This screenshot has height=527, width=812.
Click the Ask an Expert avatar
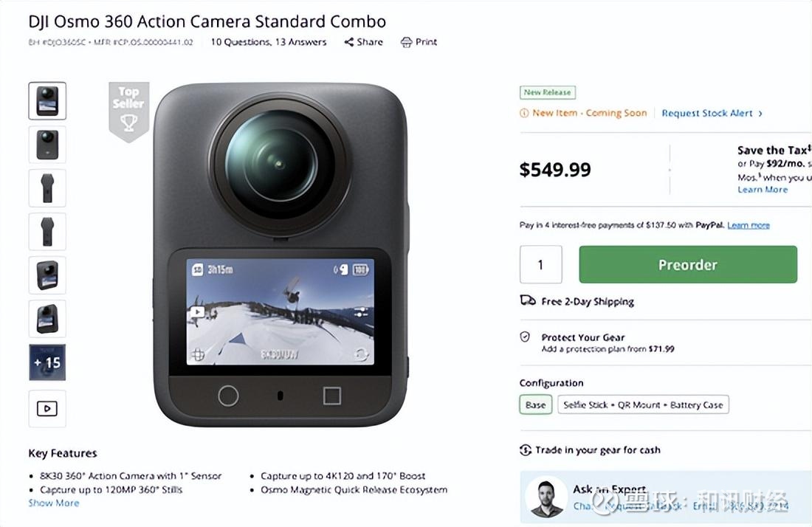pos(546,497)
